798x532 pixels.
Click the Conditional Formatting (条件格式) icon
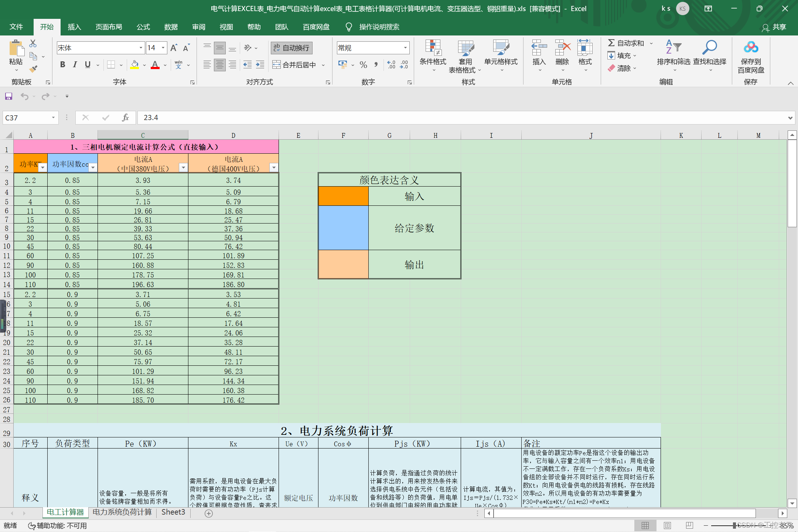coord(433,52)
